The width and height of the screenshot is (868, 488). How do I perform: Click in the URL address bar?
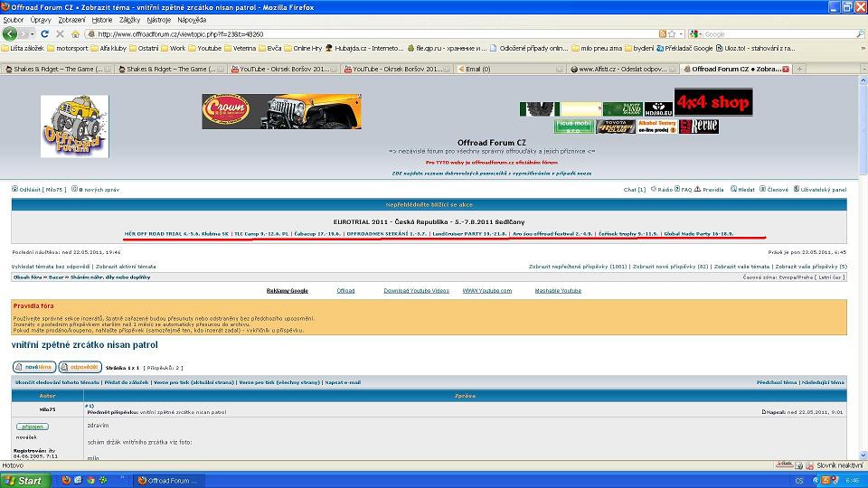(362, 33)
